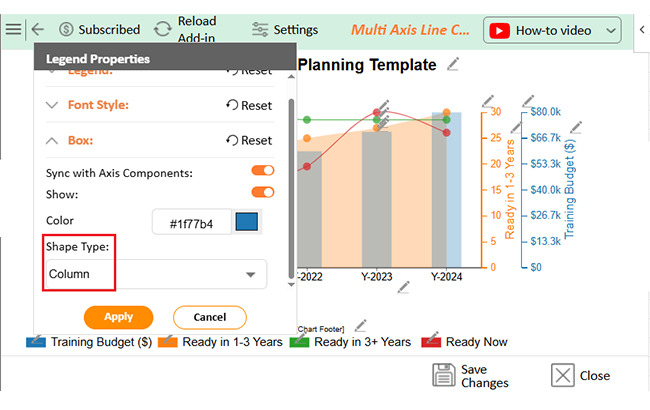Expand the Font Style section
This screenshot has width=650, height=410.
pyautogui.click(x=53, y=105)
